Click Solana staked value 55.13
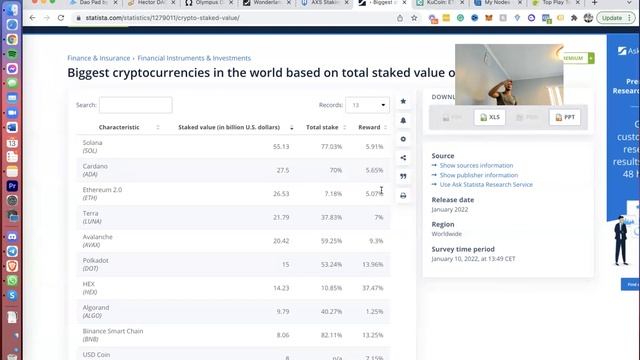 281,147
